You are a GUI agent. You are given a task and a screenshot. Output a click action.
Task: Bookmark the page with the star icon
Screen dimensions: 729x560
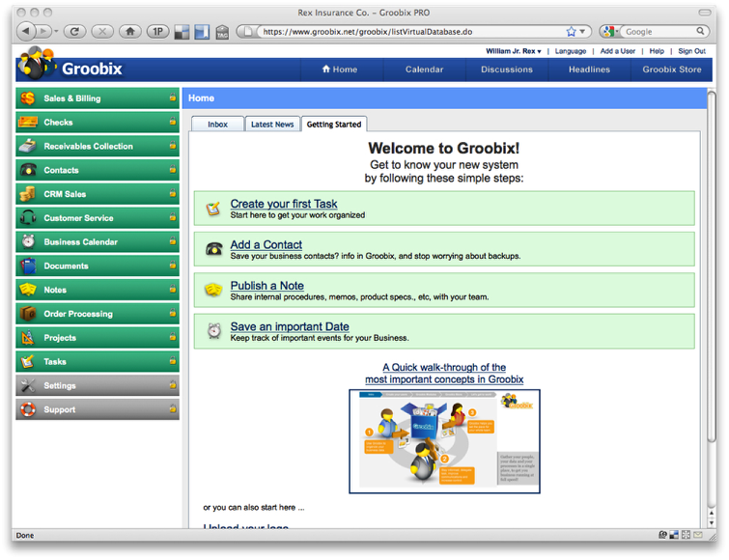click(x=571, y=32)
